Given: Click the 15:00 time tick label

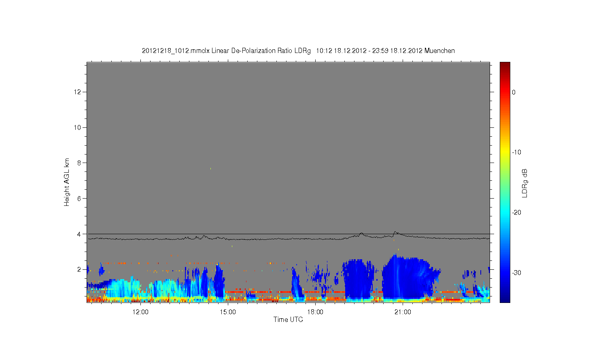Looking at the screenshot, I should pos(228,312).
